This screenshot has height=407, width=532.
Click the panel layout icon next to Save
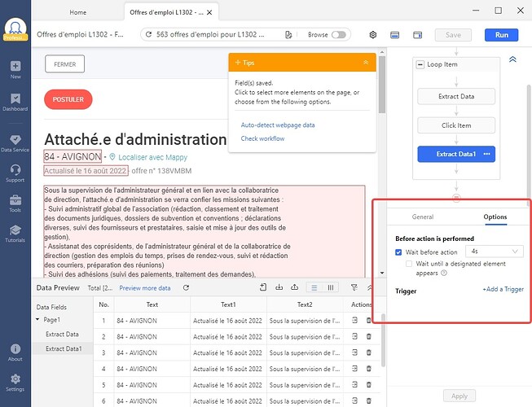point(417,34)
